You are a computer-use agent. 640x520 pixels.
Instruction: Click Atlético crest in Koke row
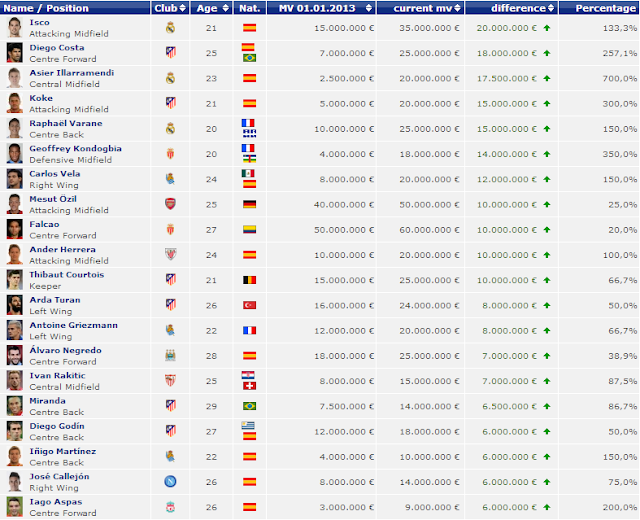coord(170,103)
